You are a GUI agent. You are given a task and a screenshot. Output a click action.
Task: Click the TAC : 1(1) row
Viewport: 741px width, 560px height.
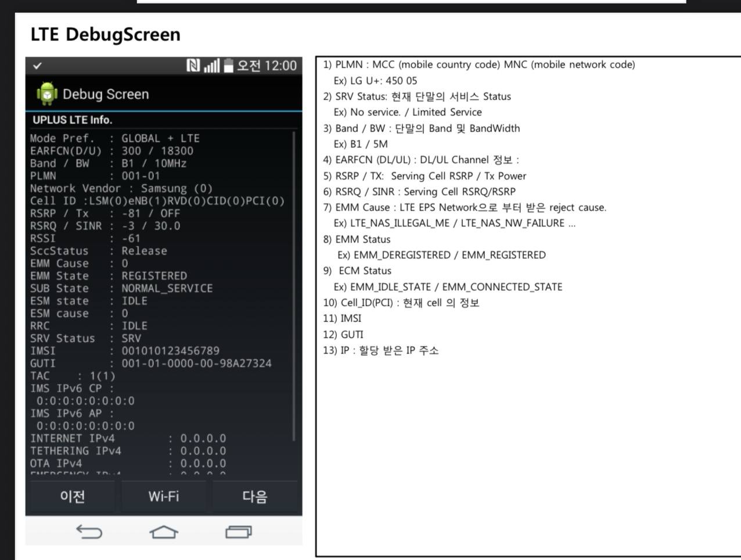click(73, 376)
